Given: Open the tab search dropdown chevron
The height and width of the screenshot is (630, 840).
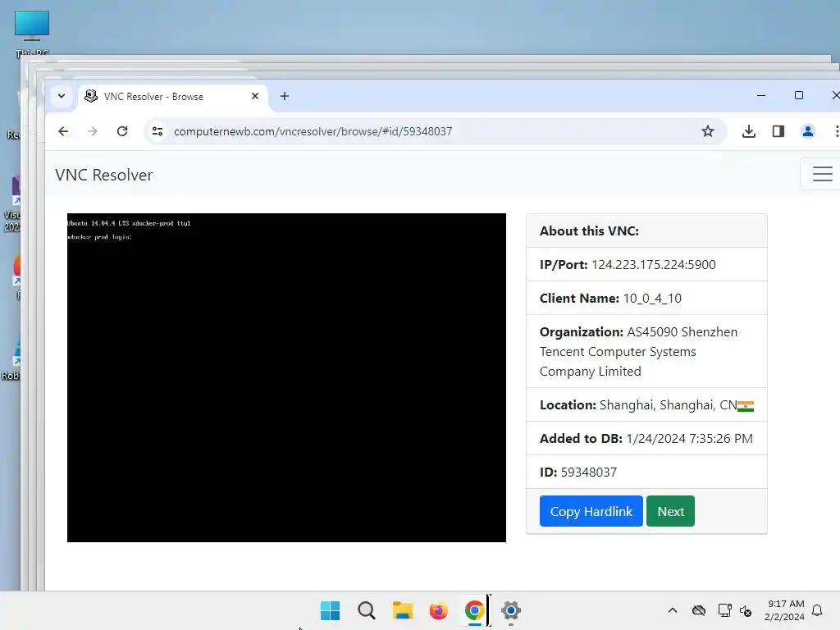Looking at the screenshot, I should click(62, 97).
